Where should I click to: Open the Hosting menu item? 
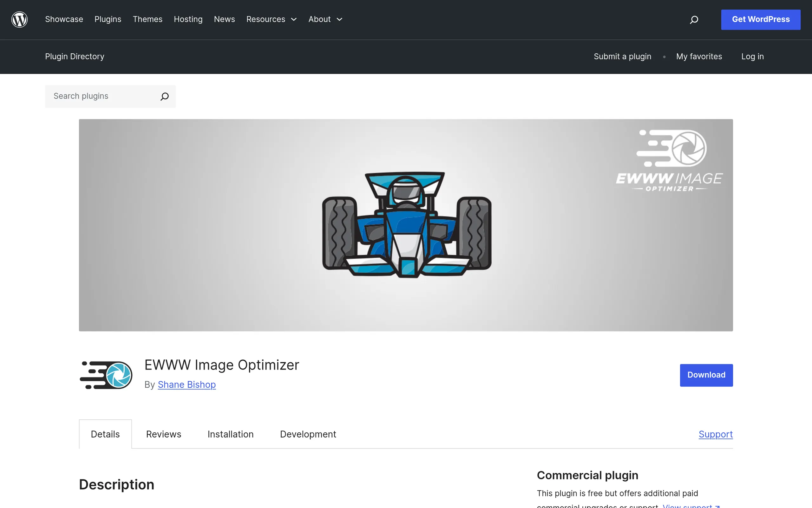[188, 19]
